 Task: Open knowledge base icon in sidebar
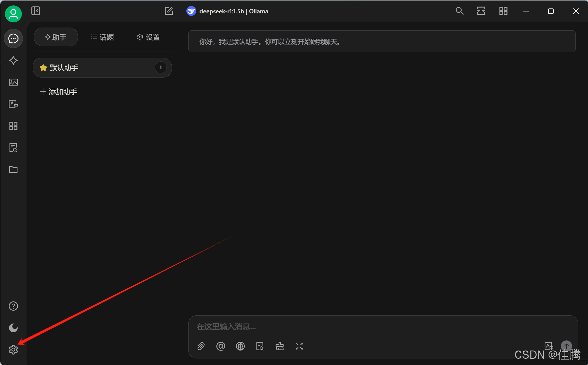coord(13,148)
